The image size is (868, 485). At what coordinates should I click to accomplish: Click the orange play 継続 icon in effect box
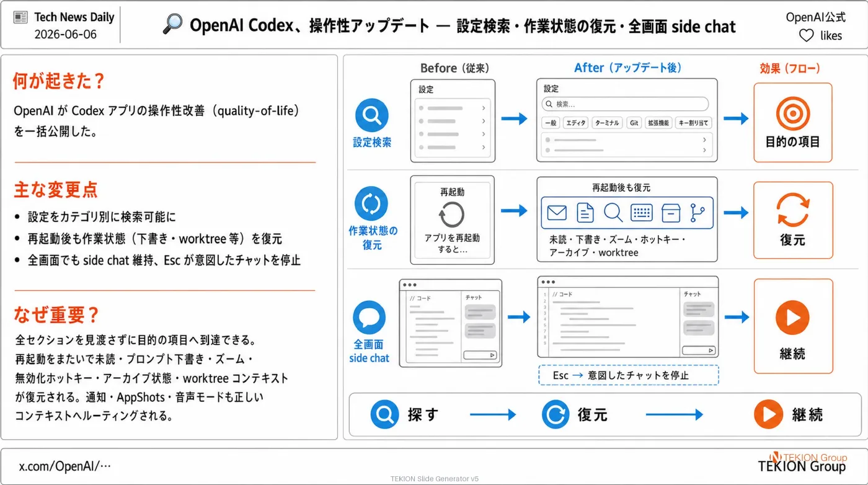pyautogui.click(x=792, y=317)
